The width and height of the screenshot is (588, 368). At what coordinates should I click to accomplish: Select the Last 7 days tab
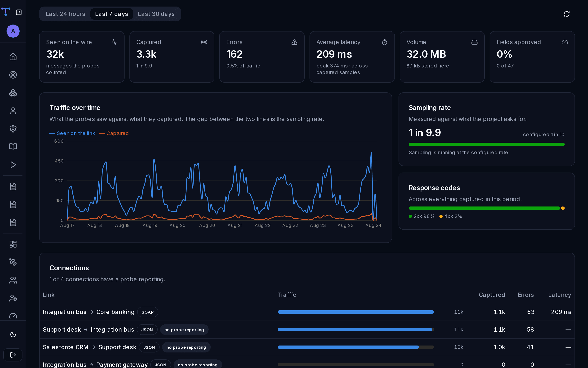tap(111, 14)
